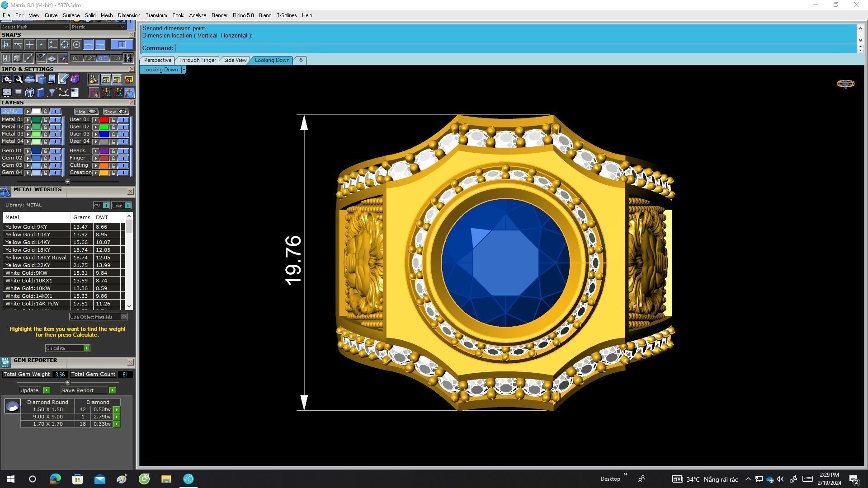This screenshot has width=868, height=488.
Task: Open the T-Splines menu
Action: click(x=287, y=15)
